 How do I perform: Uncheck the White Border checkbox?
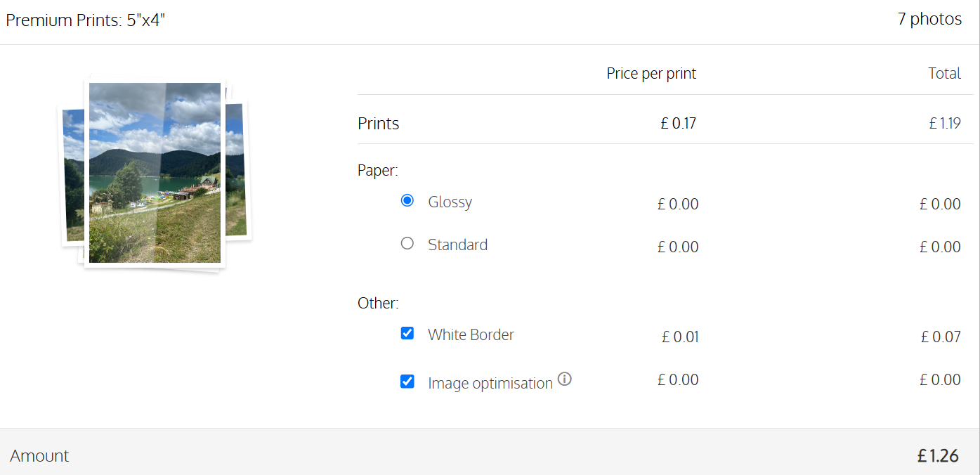(x=407, y=333)
